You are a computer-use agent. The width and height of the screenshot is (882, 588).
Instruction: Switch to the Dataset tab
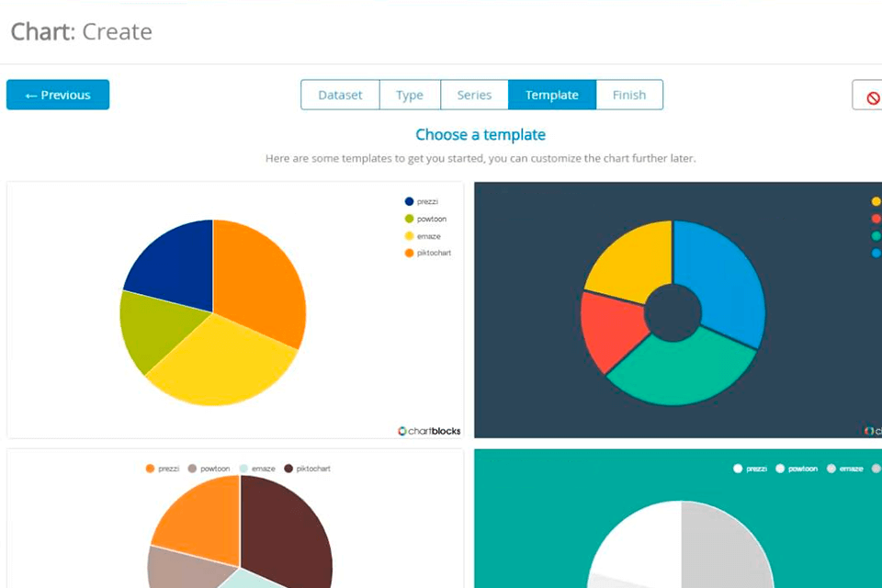coord(340,95)
